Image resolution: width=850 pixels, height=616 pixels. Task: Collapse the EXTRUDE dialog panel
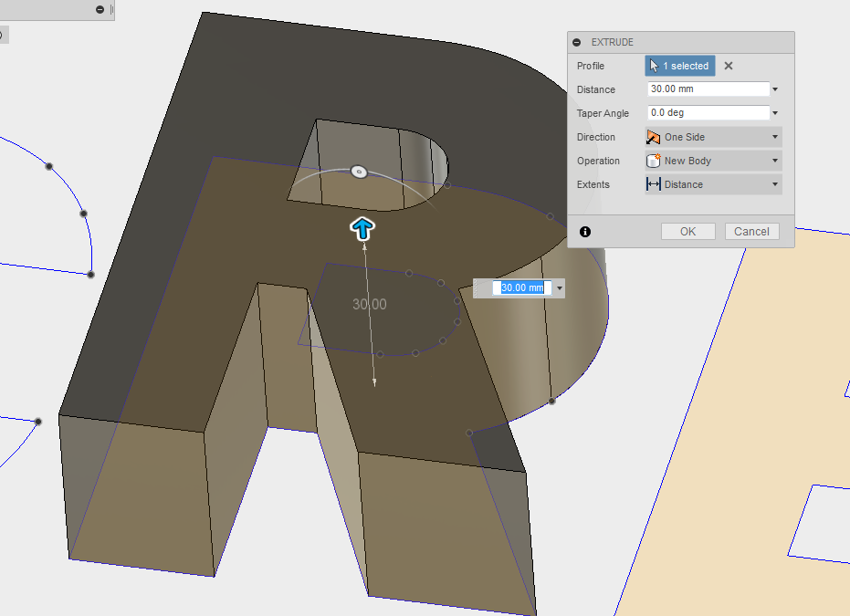[576, 43]
